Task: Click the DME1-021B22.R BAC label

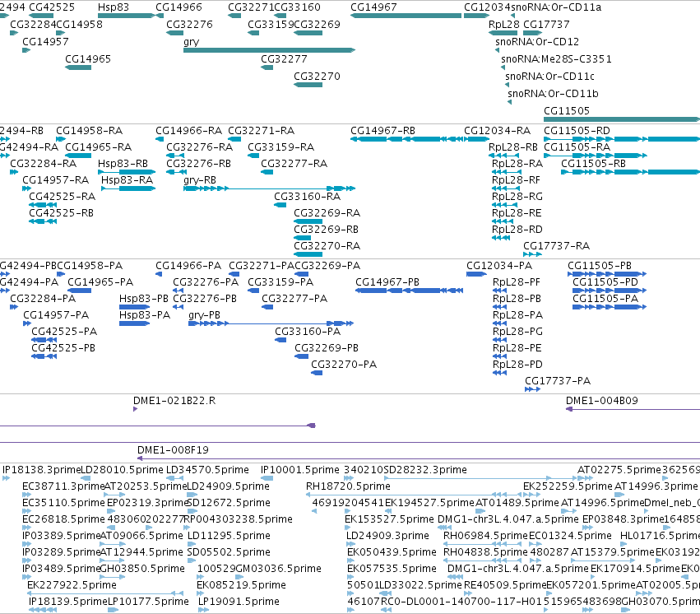Action: click(174, 401)
